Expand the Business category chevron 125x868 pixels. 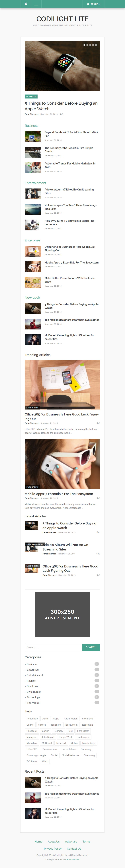[25, 664]
